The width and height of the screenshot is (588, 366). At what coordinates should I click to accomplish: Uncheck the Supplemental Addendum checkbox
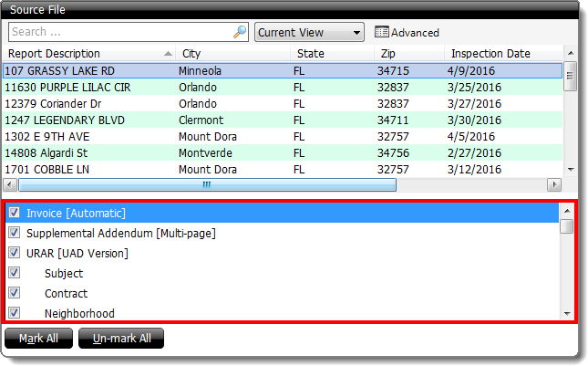pos(14,233)
